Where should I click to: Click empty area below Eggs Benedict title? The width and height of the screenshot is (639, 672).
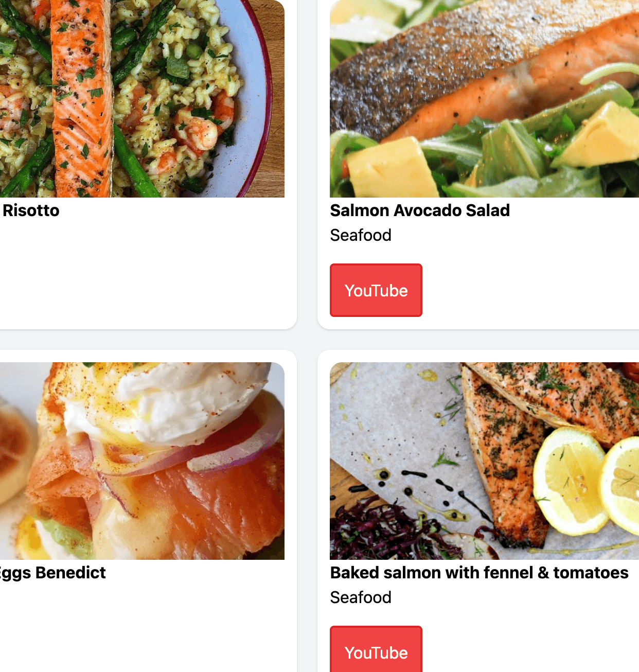pos(142,628)
